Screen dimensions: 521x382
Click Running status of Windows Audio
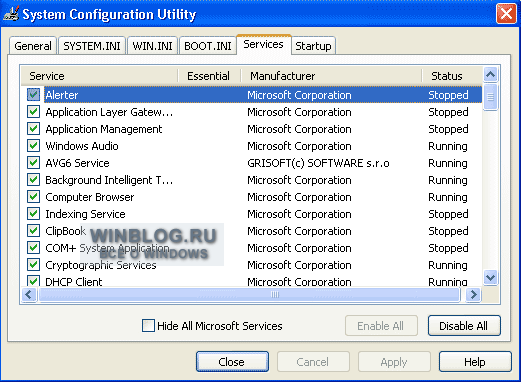[x=448, y=146]
